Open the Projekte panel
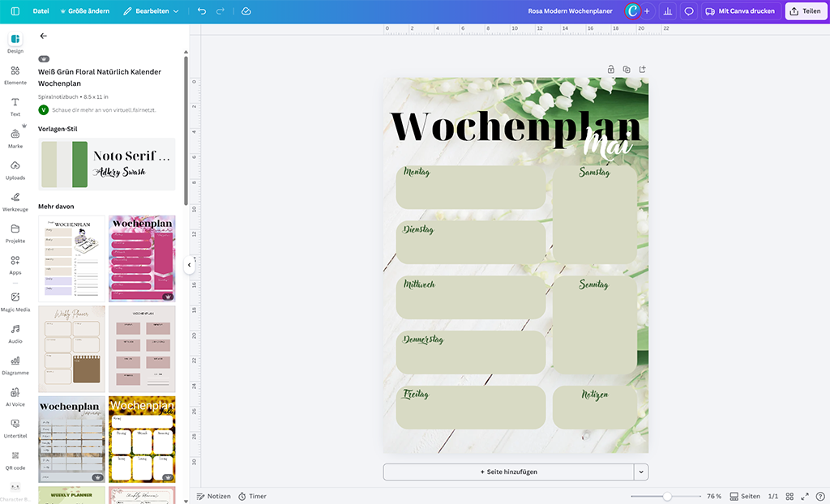This screenshot has width=830, height=504. click(x=15, y=233)
